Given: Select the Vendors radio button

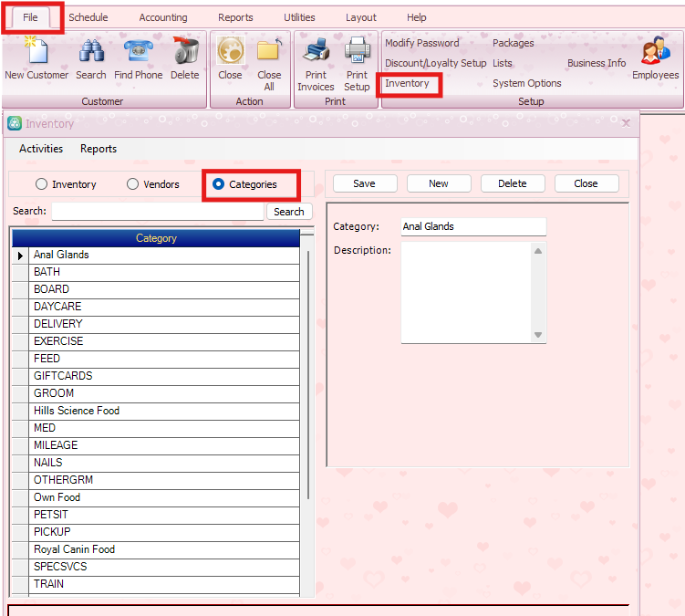Looking at the screenshot, I should click(x=133, y=184).
